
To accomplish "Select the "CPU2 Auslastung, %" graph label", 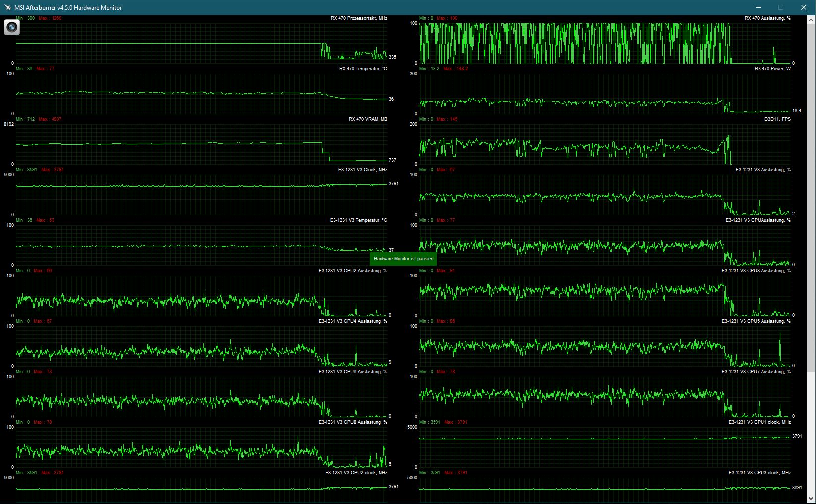I will (353, 271).
